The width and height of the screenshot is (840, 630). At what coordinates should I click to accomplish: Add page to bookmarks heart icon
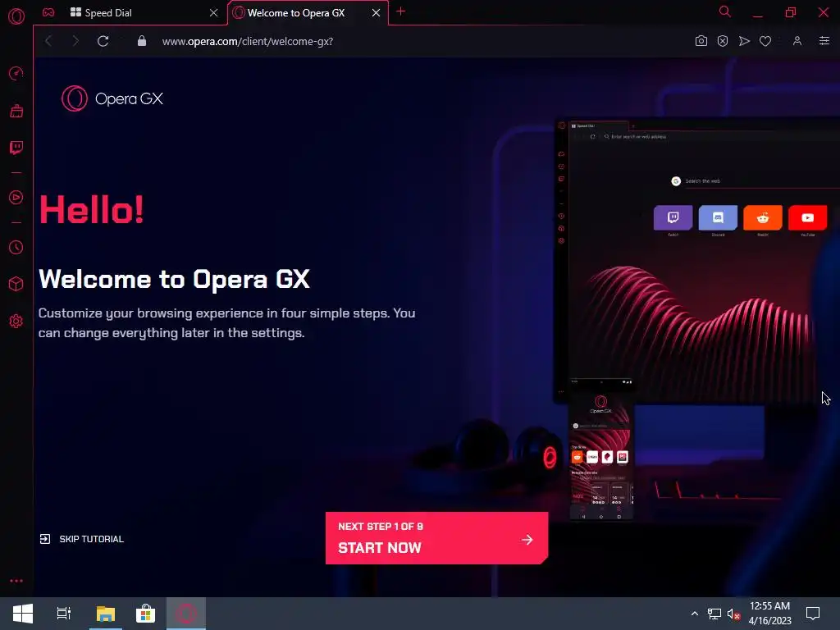tap(765, 41)
